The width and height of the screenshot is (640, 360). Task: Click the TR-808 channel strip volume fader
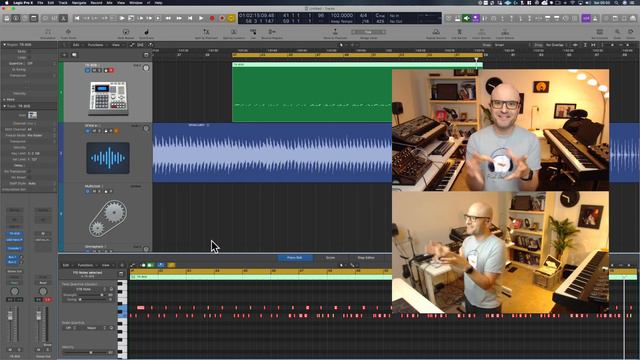[x=10, y=316]
